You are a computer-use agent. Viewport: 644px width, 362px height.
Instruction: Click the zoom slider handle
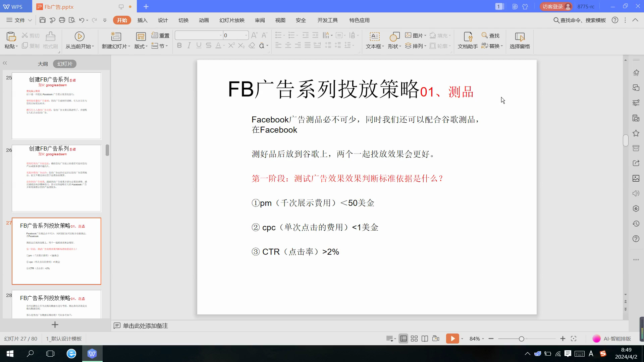tap(522, 339)
